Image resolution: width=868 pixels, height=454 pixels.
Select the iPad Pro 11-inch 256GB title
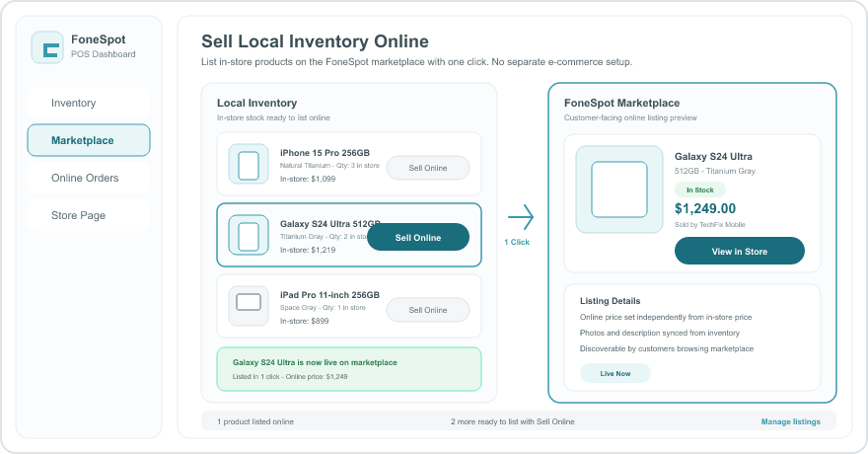pyautogui.click(x=329, y=295)
